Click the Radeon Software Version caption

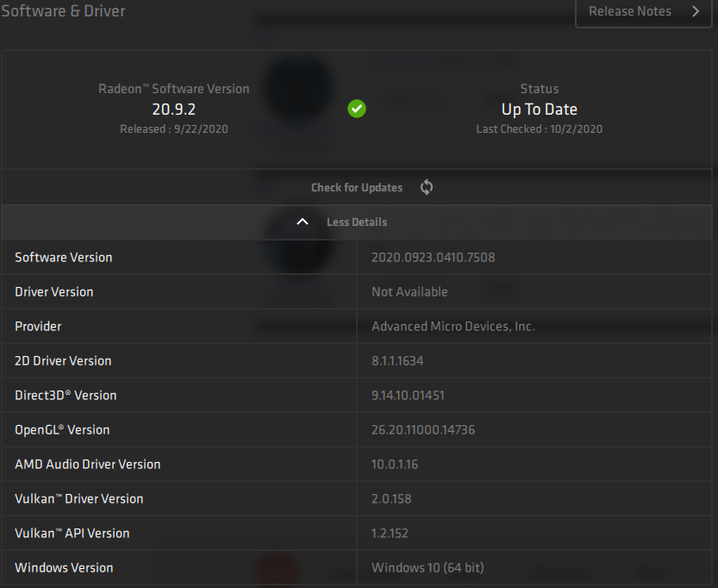(174, 89)
